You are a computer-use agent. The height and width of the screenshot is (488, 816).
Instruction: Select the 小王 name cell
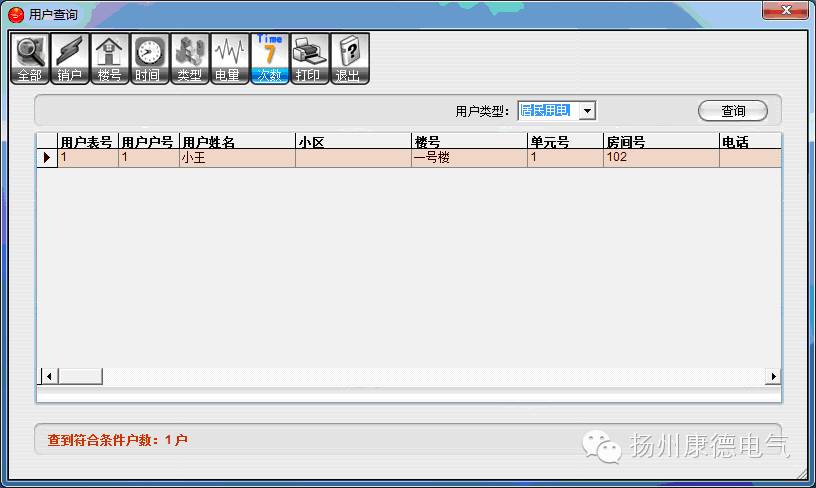[237, 158]
